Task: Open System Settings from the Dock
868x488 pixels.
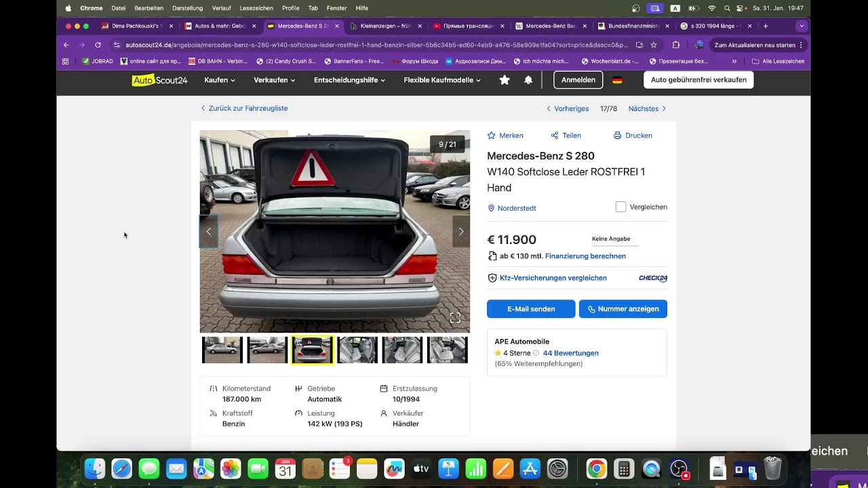Action: point(557,468)
